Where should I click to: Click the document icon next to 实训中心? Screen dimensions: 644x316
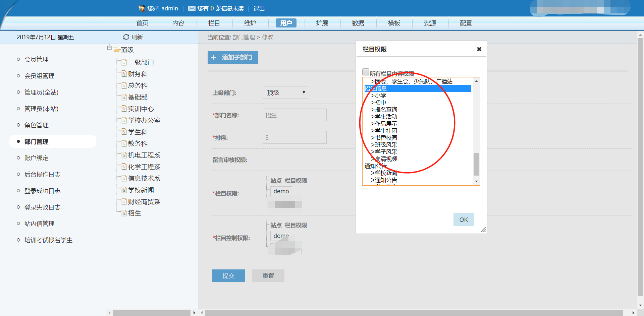coord(124,109)
